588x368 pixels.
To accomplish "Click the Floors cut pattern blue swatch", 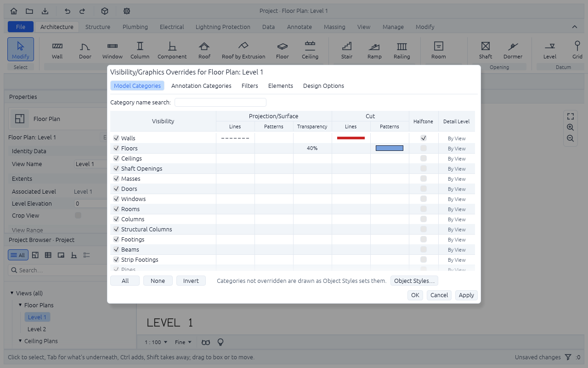I will [x=390, y=148].
